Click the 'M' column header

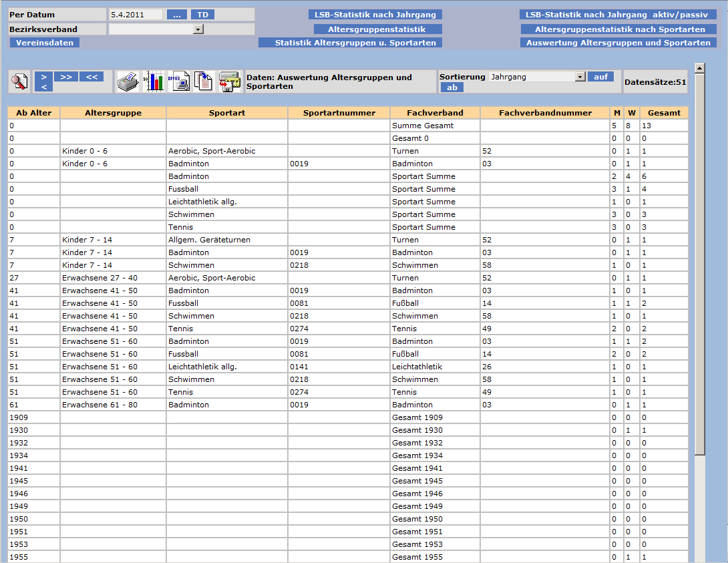(616, 113)
